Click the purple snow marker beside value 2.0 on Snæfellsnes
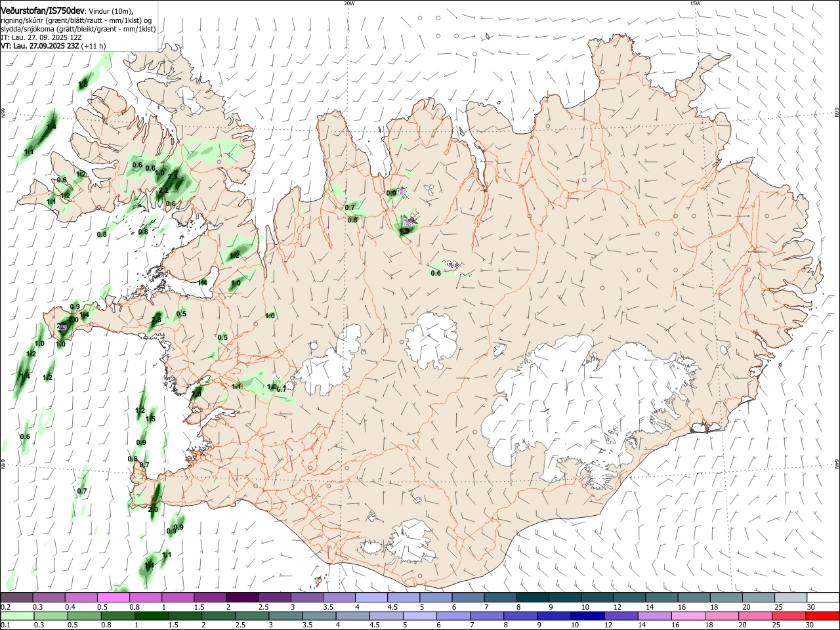 (62, 327)
